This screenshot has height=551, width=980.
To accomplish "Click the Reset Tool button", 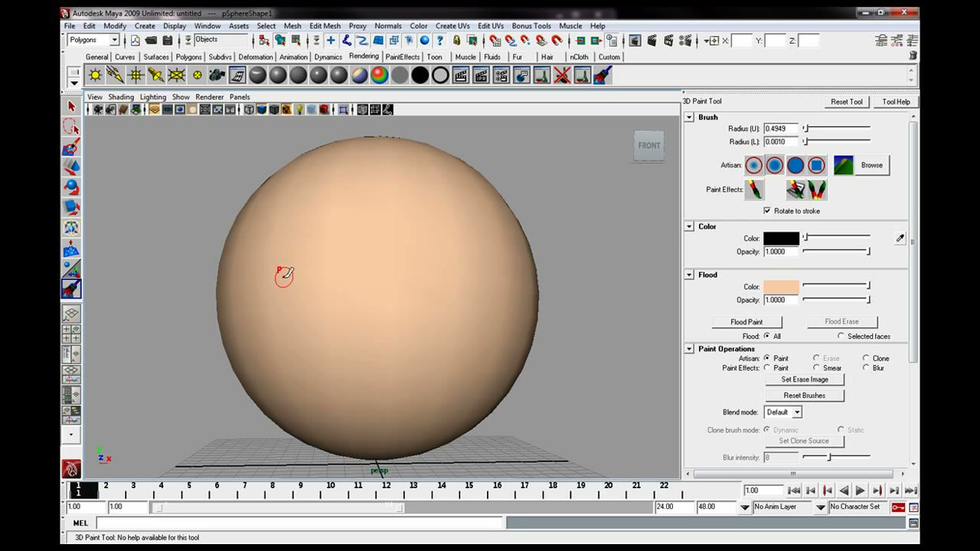I will (x=847, y=102).
